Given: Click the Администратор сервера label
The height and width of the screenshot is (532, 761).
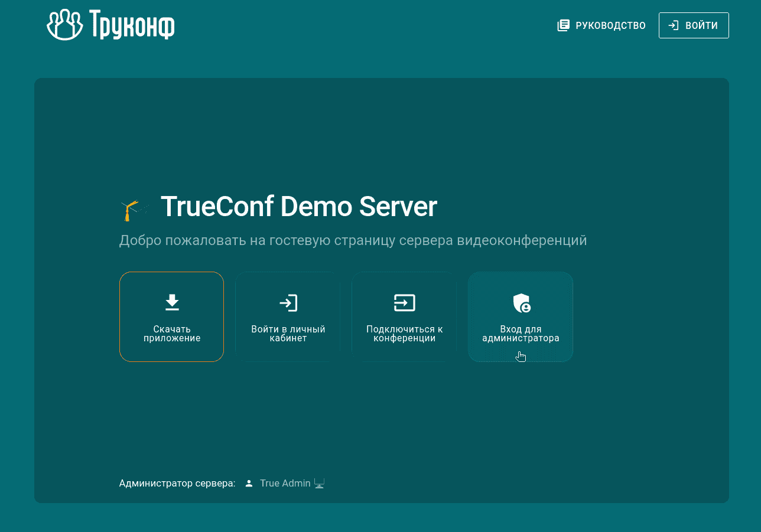Looking at the screenshot, I should pyautogui.click(x=177, y=483).
